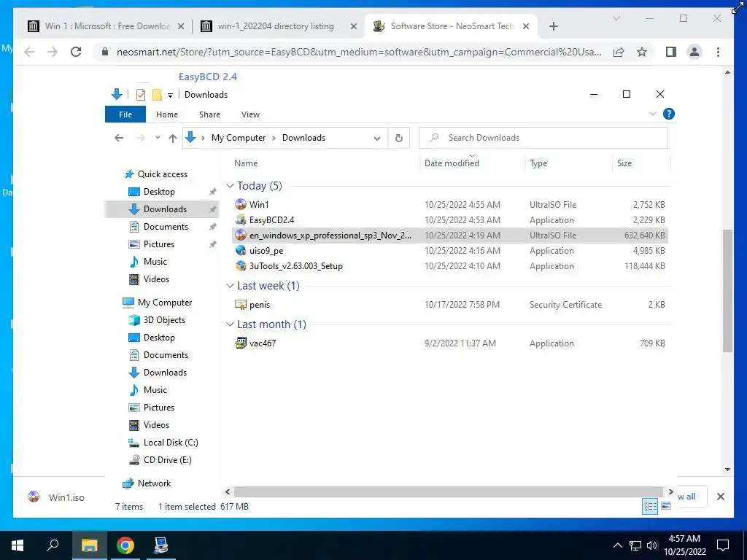Viewport: 747px width, 560px height.
Task: Open Chrome profile avatar menu
Action: (x=694, y=52)
